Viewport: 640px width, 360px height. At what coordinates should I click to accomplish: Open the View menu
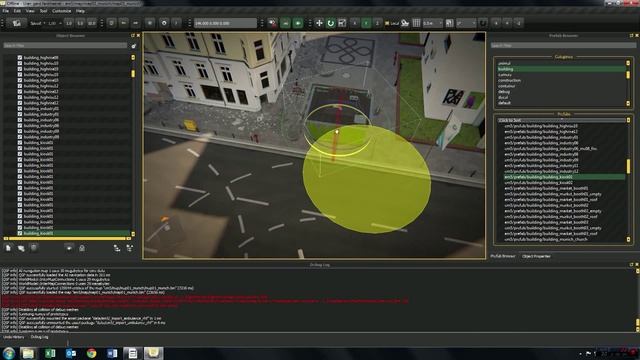[30, 11]
